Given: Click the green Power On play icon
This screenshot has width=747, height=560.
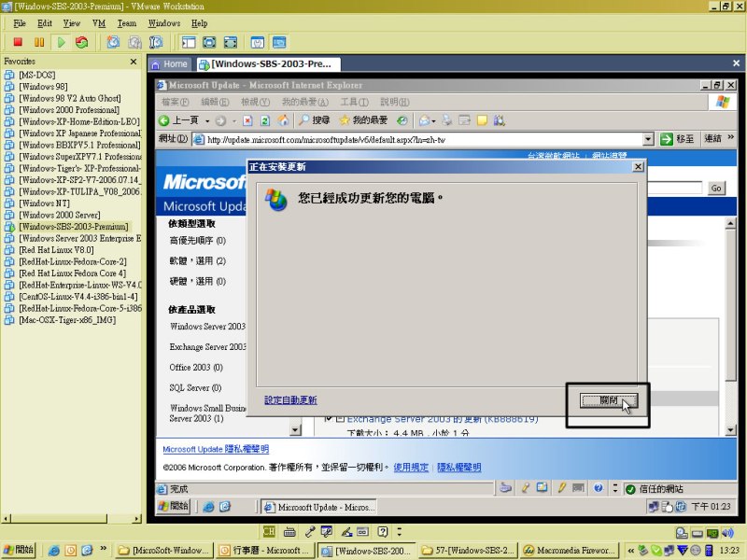Looking at the screenshot, I should point(61,42).
